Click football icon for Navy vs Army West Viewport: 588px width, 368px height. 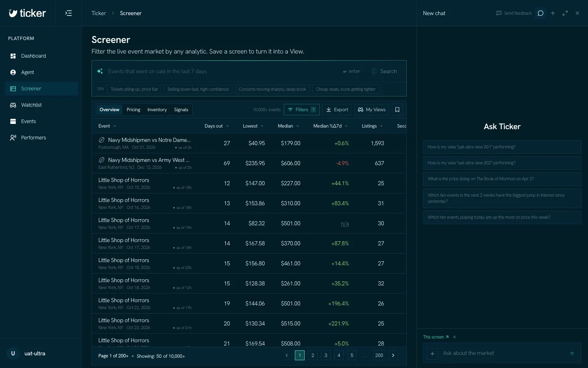pyautogui.click(x=102, y=160)
